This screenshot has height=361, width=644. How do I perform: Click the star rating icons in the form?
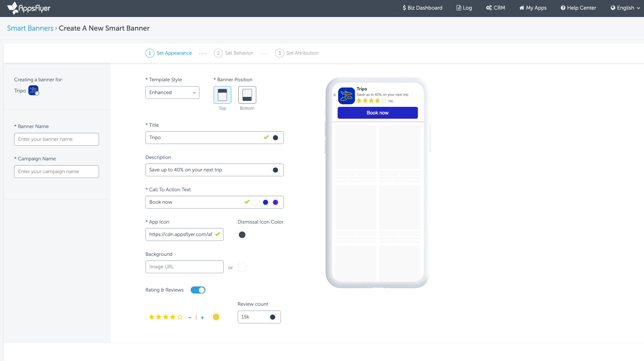point(166,317)
